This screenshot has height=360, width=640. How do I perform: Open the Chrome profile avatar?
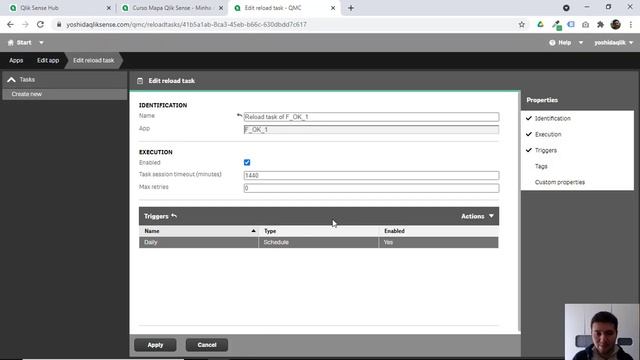616,24
